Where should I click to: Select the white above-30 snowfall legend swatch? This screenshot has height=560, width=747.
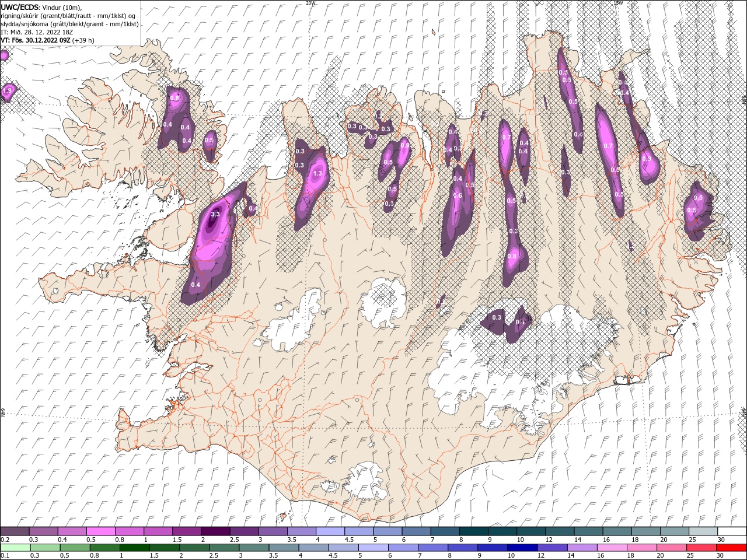[x=731, y=531]
